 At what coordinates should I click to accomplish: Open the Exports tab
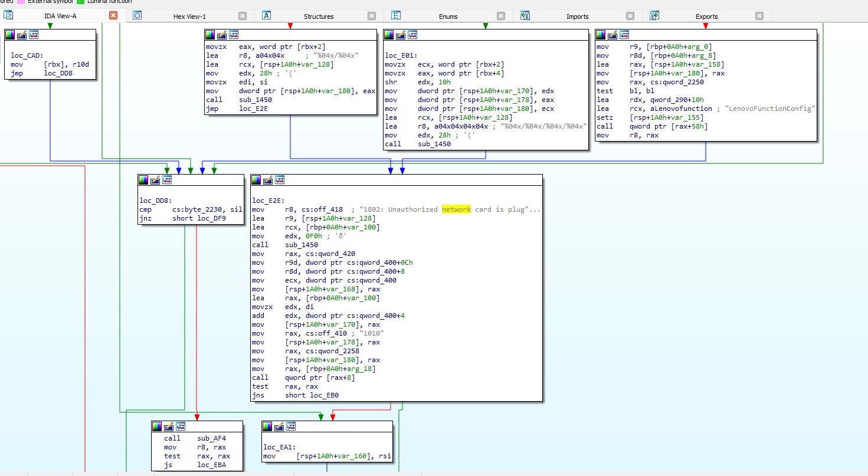tap(706, 17)
